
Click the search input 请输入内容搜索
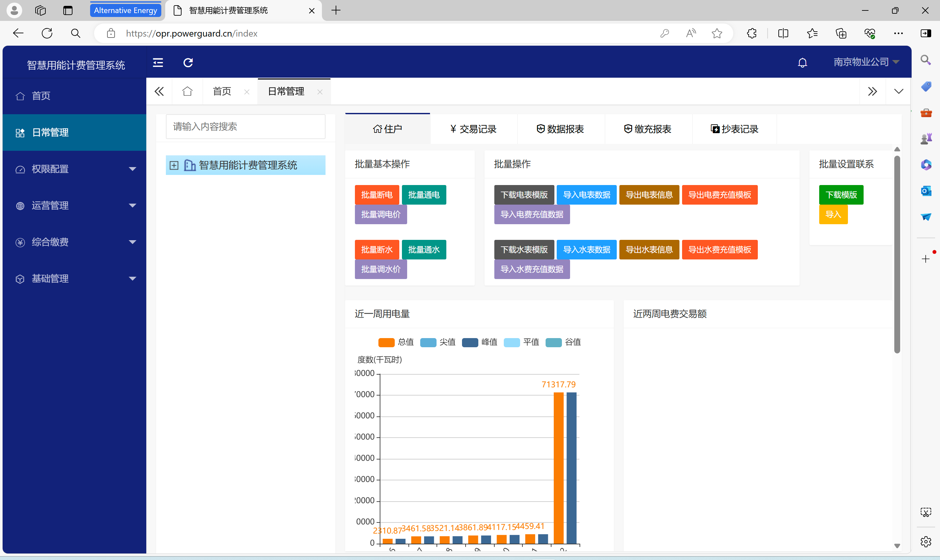click(246, 126)
